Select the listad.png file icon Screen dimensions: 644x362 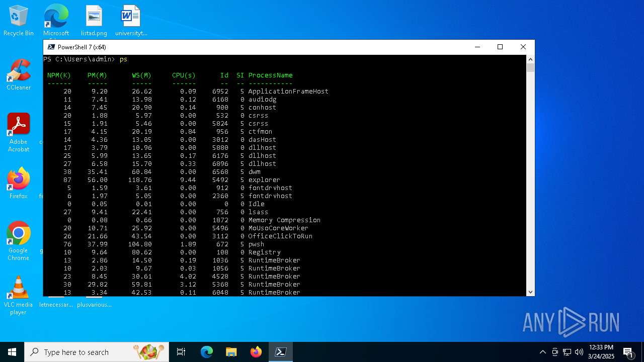click(94, 21)
